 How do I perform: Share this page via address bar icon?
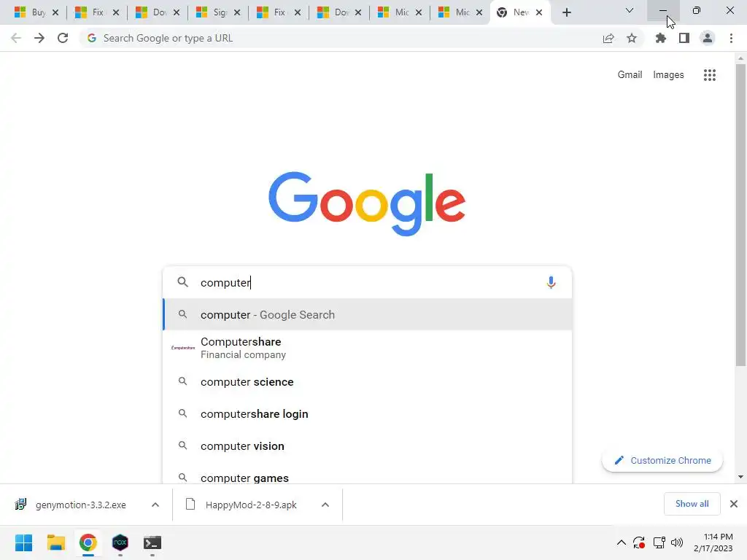click(608, 38)
